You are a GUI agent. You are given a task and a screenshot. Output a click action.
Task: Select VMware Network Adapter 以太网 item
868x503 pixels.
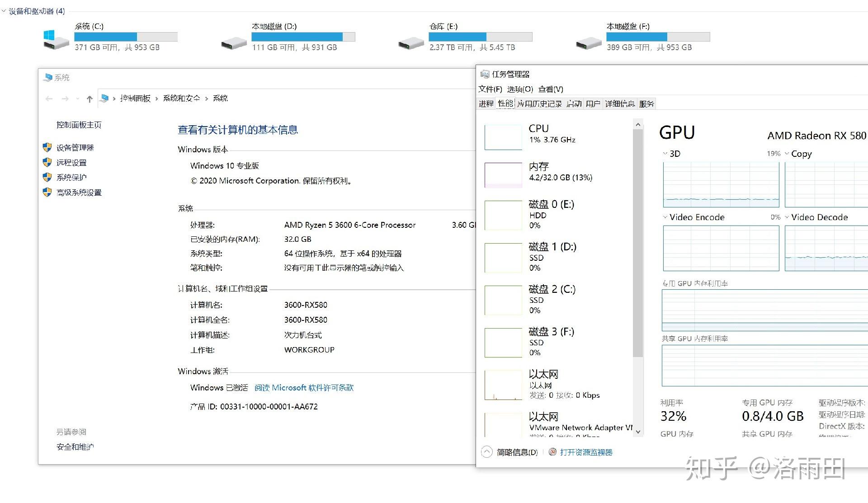tap(557, 424)
